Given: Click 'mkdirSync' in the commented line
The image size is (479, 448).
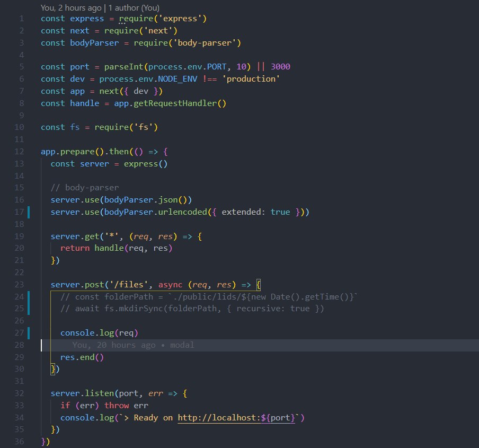Looking at the screenshot, I should pos(141,309).
